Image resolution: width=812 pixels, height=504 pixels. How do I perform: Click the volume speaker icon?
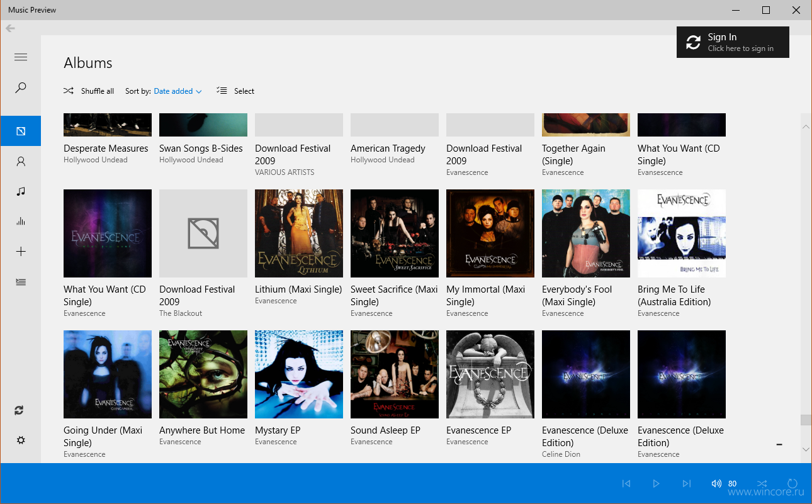click(716, 483)
